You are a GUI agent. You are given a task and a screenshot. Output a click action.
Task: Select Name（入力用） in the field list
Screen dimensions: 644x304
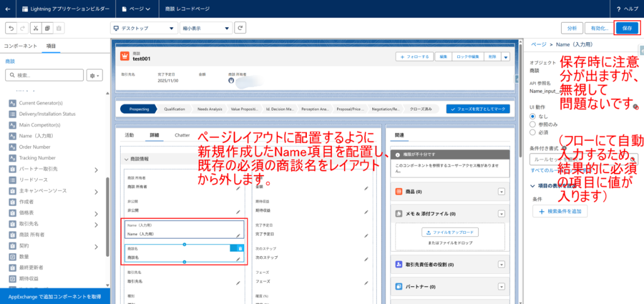click(36, 136)
